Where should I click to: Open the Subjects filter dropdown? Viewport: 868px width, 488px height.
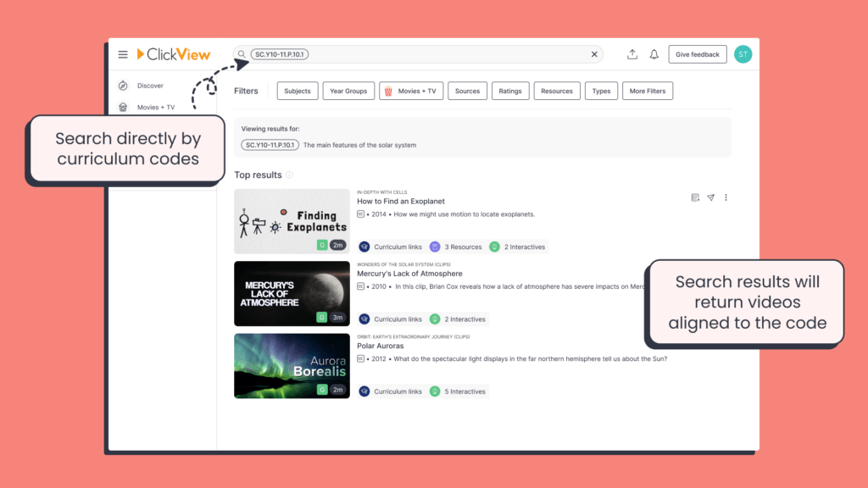[x=297, y=91]
